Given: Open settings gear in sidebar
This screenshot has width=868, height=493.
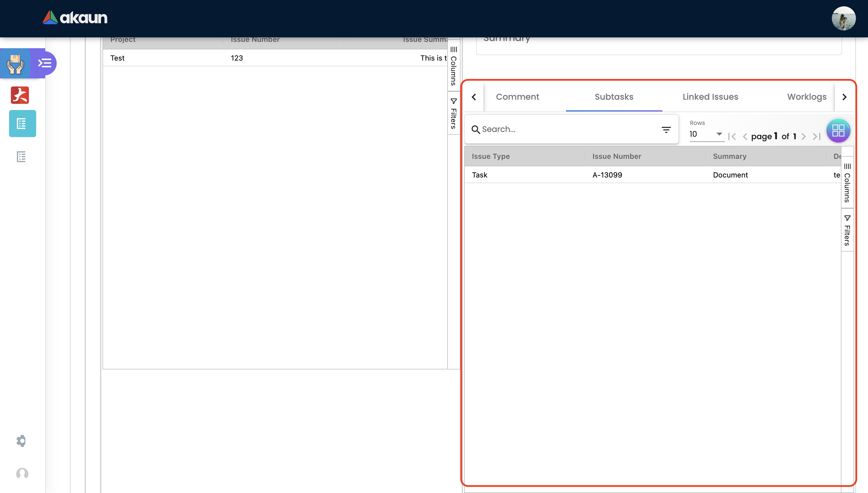Looking at the screenshot, I should click(x=21, y=441).
